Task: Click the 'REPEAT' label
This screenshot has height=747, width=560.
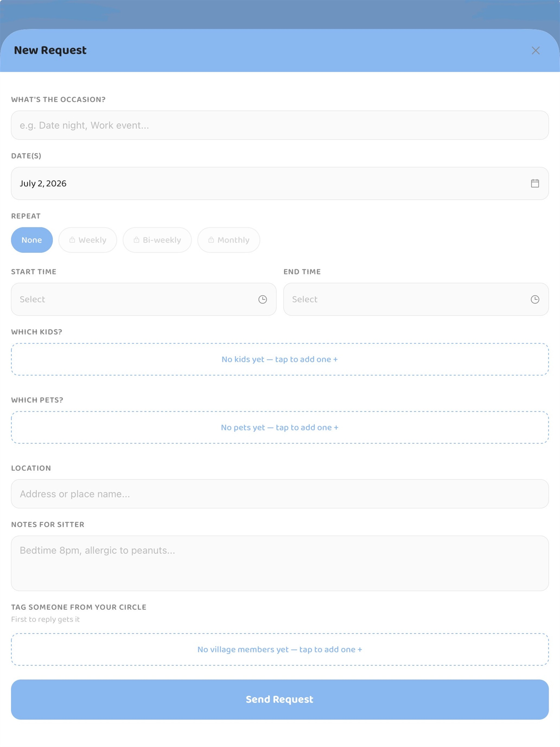Action: [x=26, y=216]
